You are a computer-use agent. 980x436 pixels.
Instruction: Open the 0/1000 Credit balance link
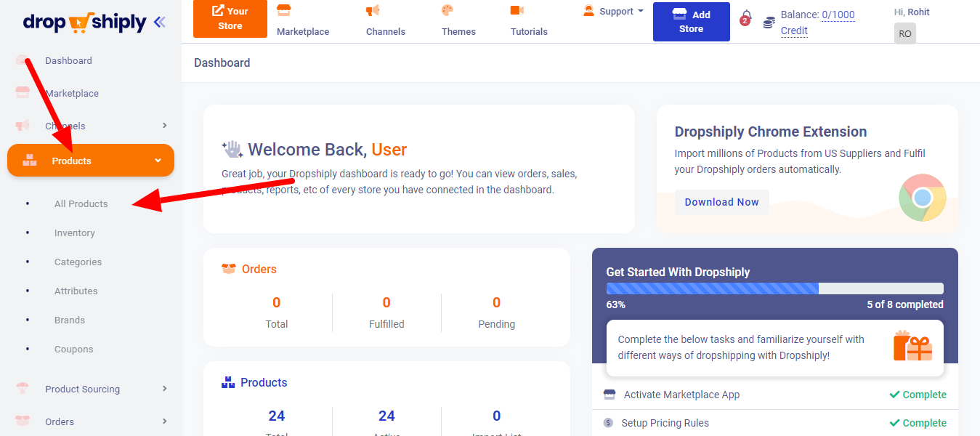(818, 23)
